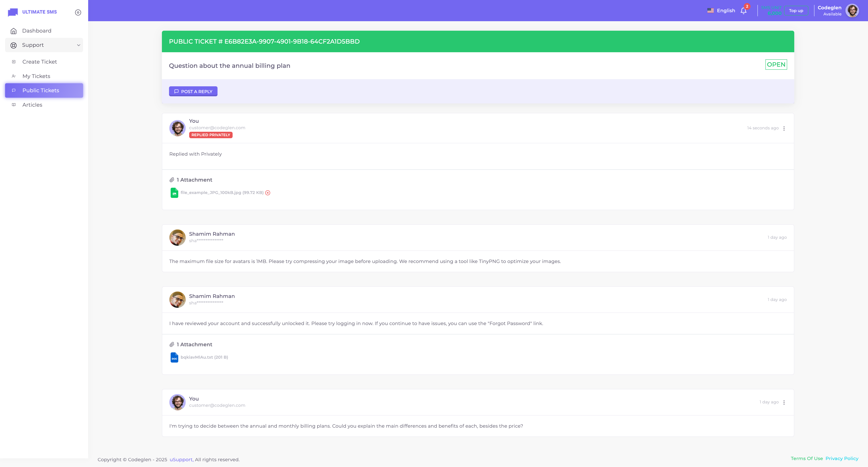This screenshot has height=467, width=868.
Task: Open the English language selector
Action: (x=721, y=11)
